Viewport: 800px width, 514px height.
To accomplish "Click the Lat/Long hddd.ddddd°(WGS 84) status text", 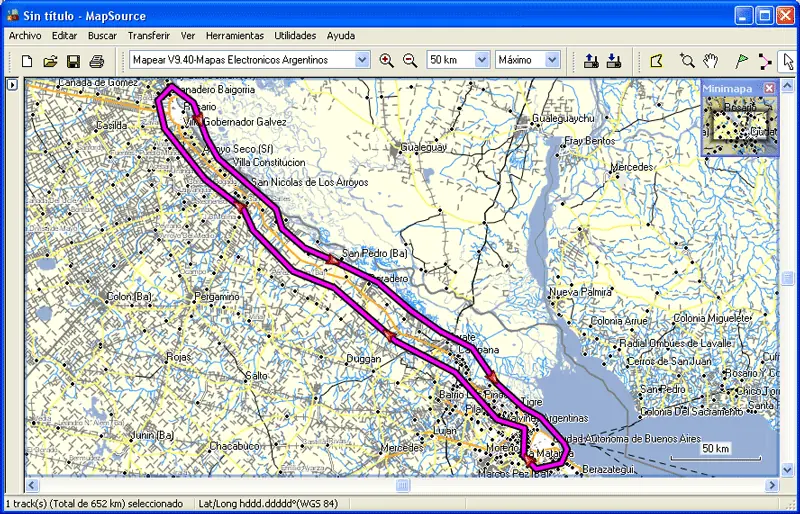I will 268,504.
